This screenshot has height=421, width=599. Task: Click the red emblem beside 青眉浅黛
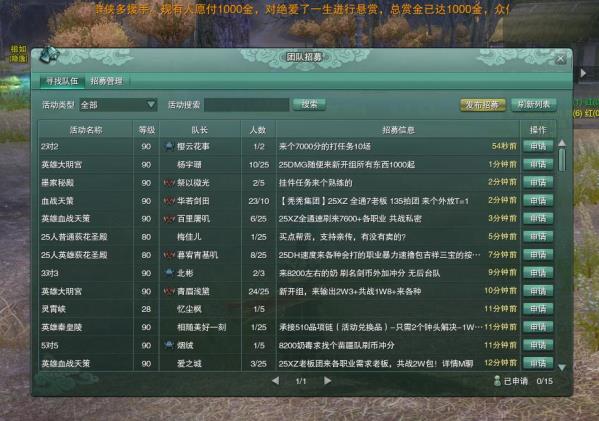(168, 291)
